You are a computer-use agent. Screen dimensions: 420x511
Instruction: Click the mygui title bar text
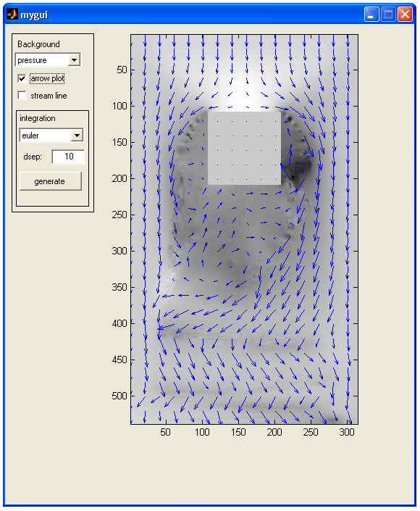pyautogui.click(x=34, y=15)
